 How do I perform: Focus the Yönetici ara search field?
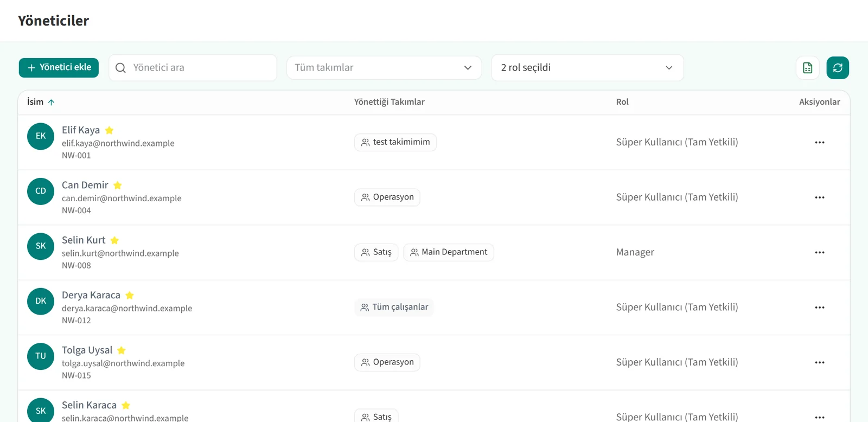193,68
